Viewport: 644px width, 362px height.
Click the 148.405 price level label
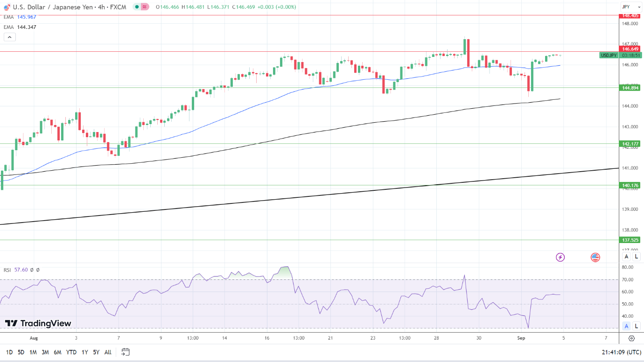[630, 15]
